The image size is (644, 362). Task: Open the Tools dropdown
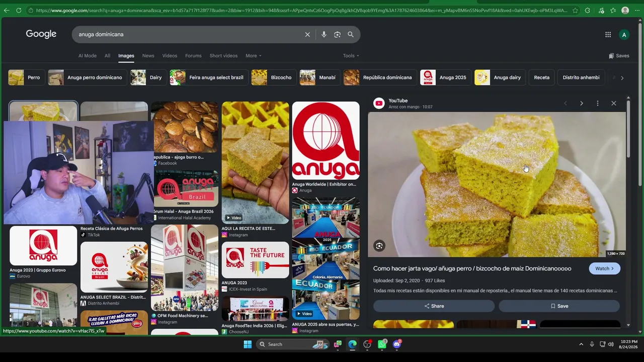tap(351, 56)
